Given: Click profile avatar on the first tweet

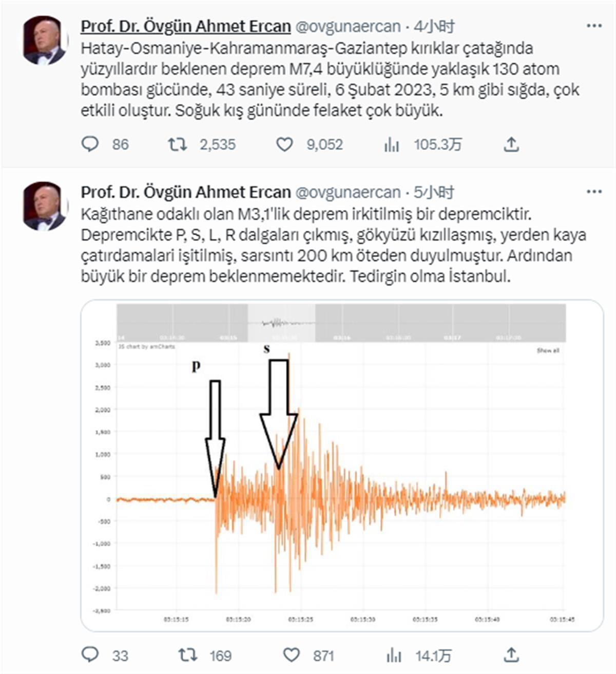Looking at the screenshot, I should click(45, 40).
